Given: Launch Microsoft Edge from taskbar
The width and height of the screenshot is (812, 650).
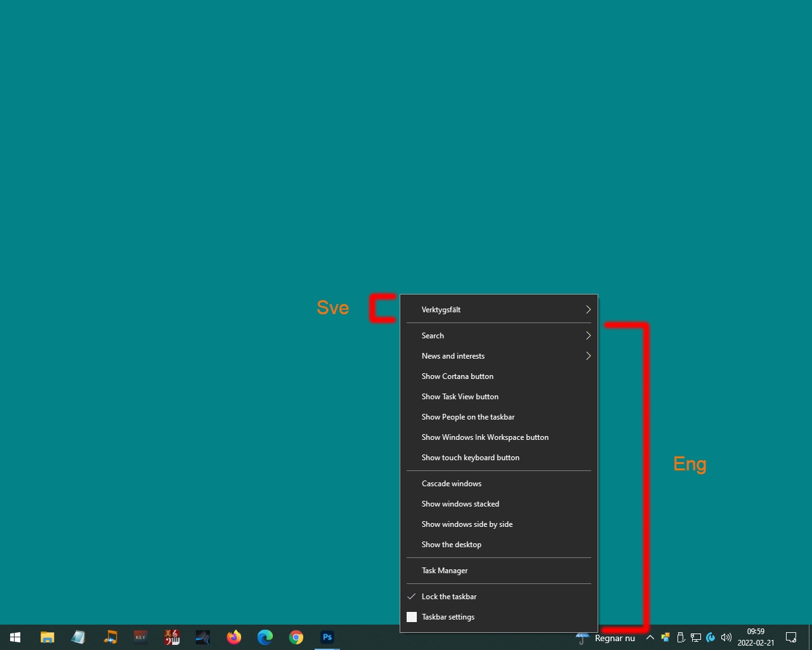Looking at the screenshot, I should (x=265, y=637).
